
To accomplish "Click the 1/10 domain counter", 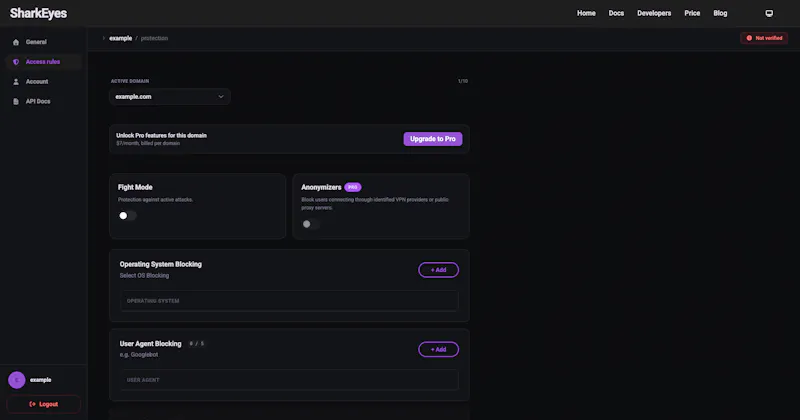I will tap(463, 81).
